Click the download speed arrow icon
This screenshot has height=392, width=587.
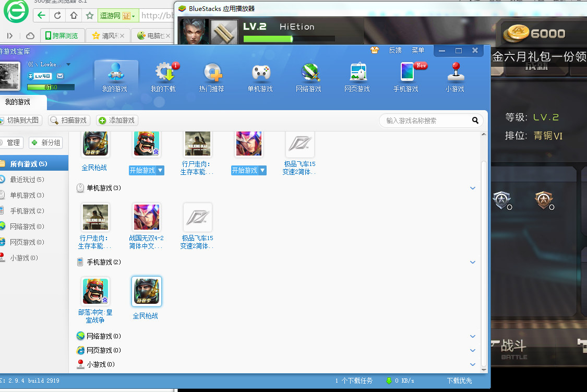coord(389,381)
